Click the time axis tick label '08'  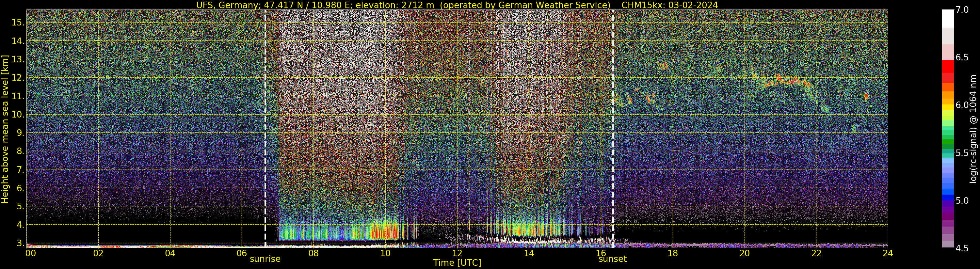pyautogui.click(x=313, y=253)
